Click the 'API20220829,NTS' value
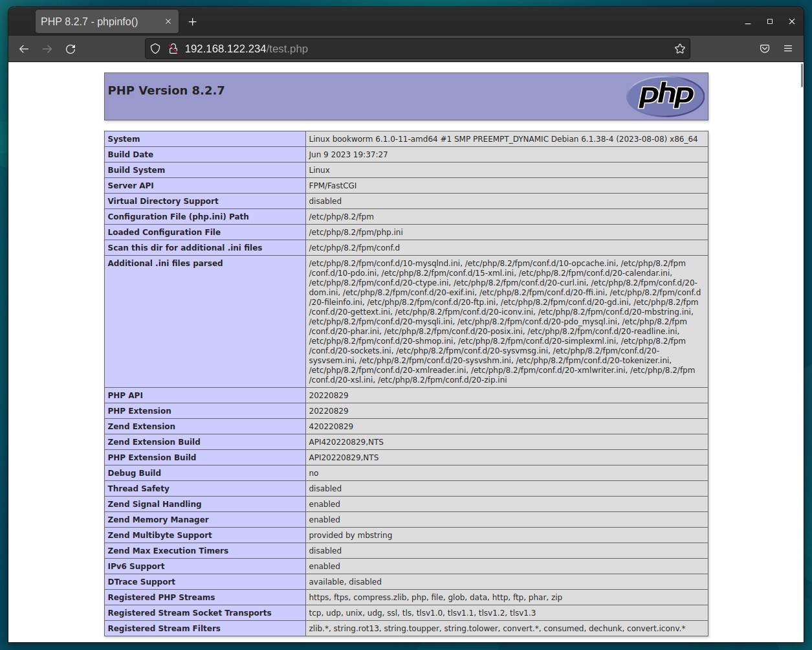The width and height of the screenshot is (812, 650). point(344,458)
